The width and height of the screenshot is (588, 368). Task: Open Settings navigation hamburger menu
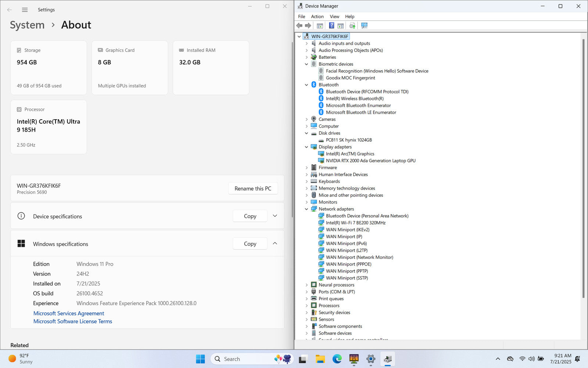(25, 10)
